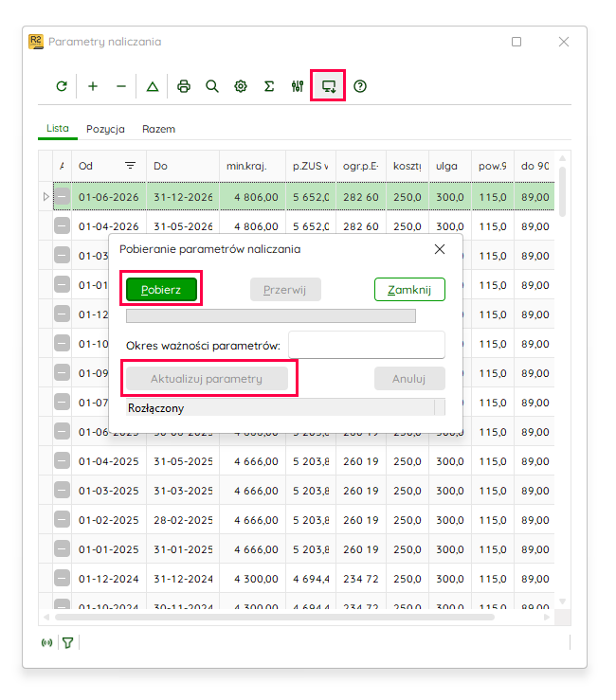616x700 pixels.
Task: Toggle row marker for 01-04-2025
Action: (63, 460)
